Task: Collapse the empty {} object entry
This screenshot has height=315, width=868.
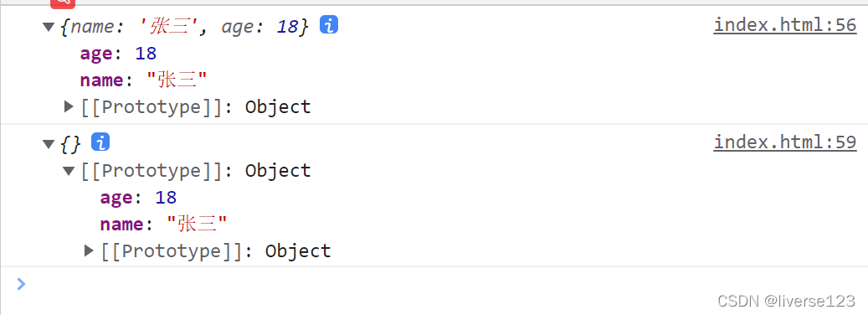Action: (49, 143)
